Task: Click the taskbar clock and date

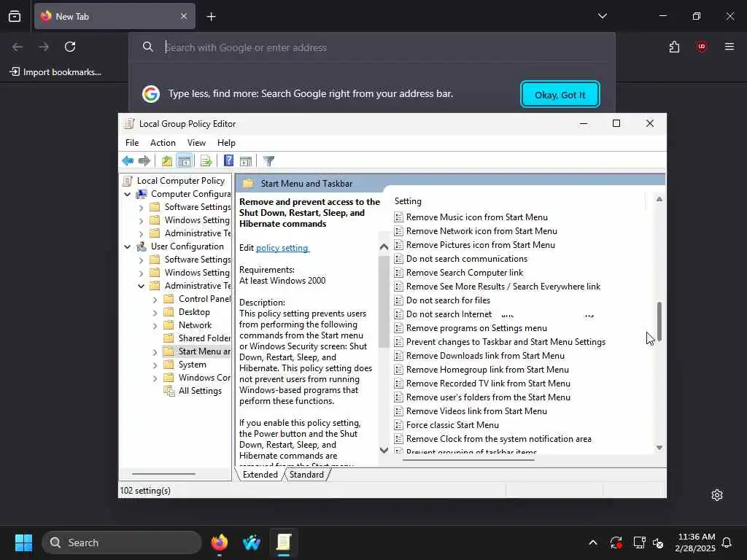Action: [x=695, y=542]
